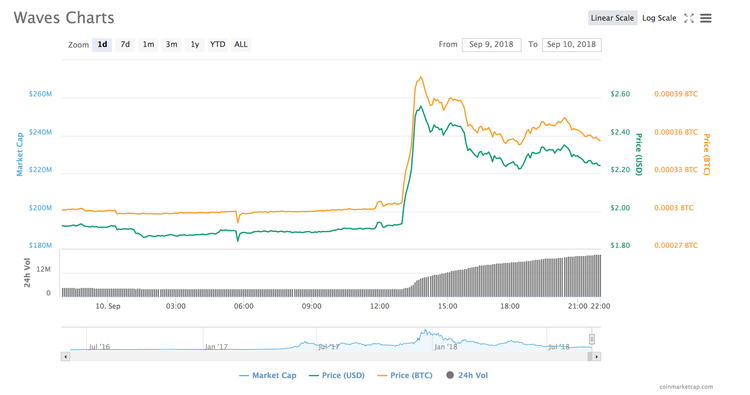This screenshot has width=750, height=395.
Task: Click the $260M market cap axis label
Action: 40,94
